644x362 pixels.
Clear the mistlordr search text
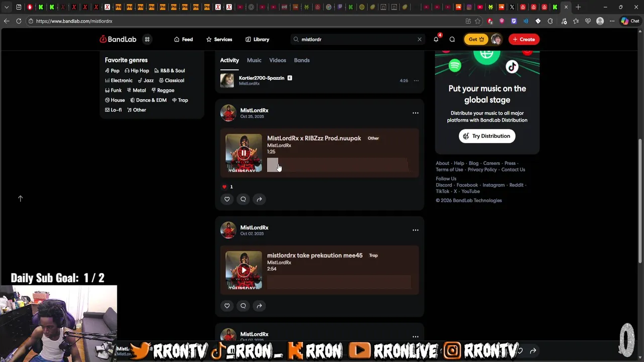click(x=419, y=39)
